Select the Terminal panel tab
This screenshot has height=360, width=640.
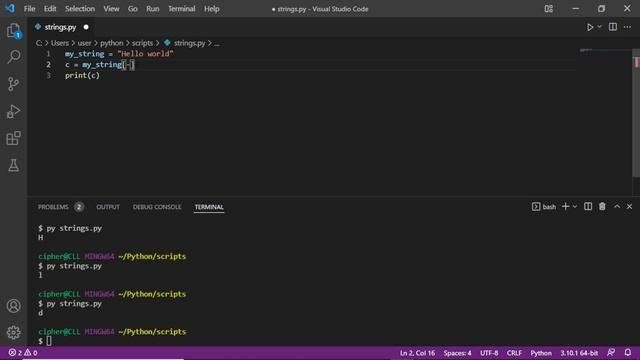pos(209,207)
